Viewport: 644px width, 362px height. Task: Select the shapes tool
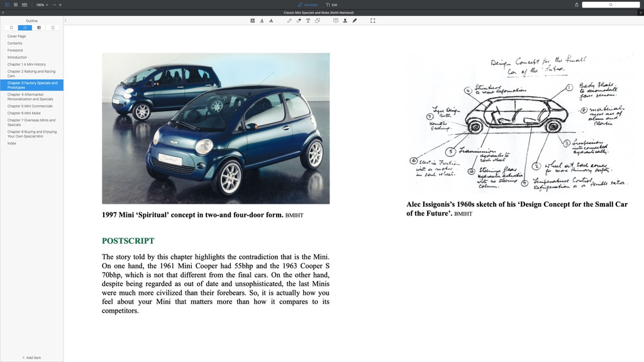pyautogui.click(x=317, y=21)
